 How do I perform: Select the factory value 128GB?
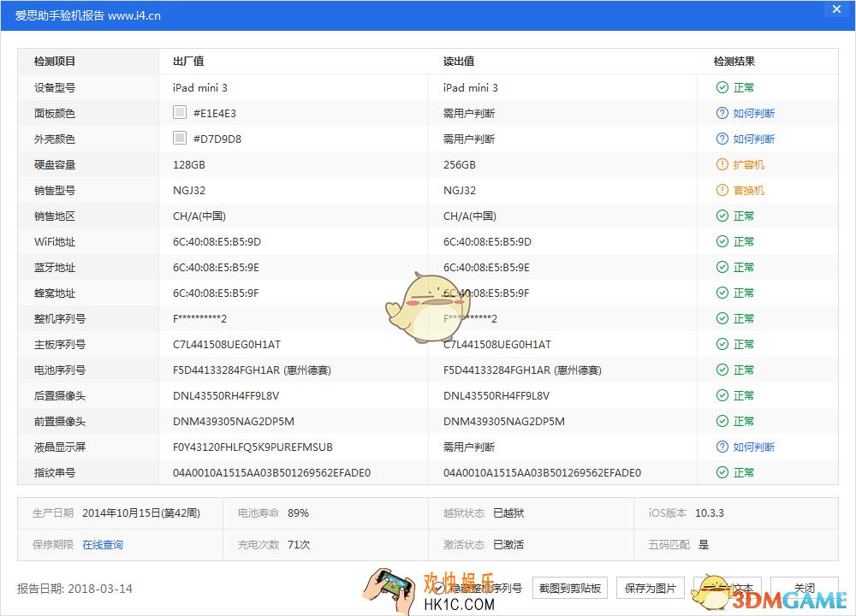click(x=189, y=165)
